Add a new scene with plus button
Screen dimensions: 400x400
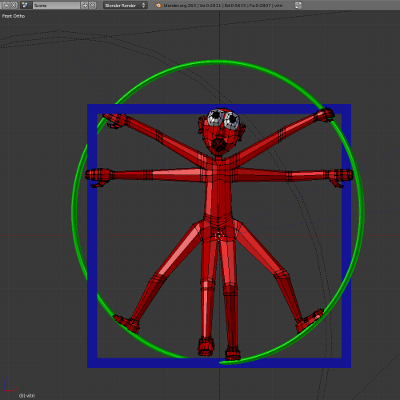point(85,5)
